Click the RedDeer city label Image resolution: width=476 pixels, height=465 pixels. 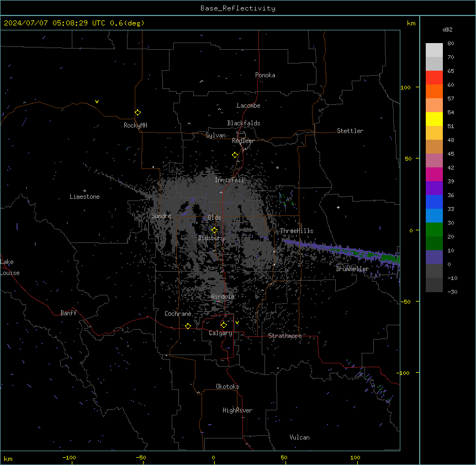(x=243, y=141)
